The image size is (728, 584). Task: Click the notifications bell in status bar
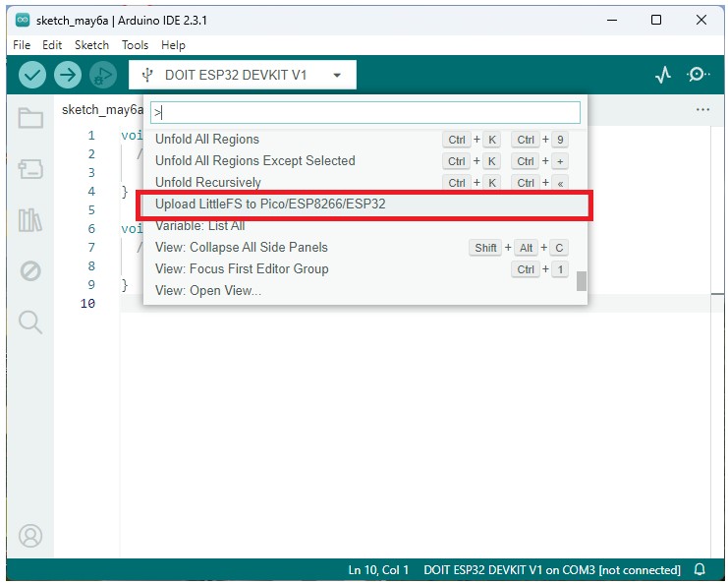coord(700,570)
